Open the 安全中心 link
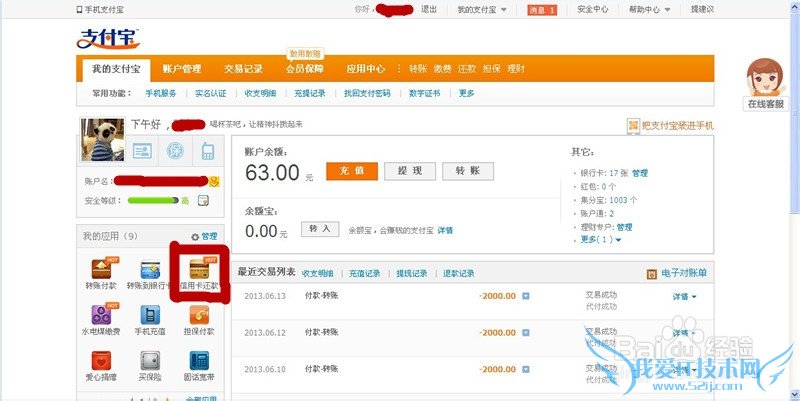 coord(592,9)
